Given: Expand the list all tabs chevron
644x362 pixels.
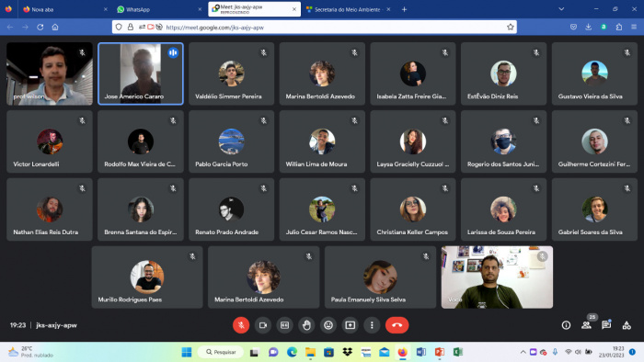Looking at the screenshot, I should point(561,9).
